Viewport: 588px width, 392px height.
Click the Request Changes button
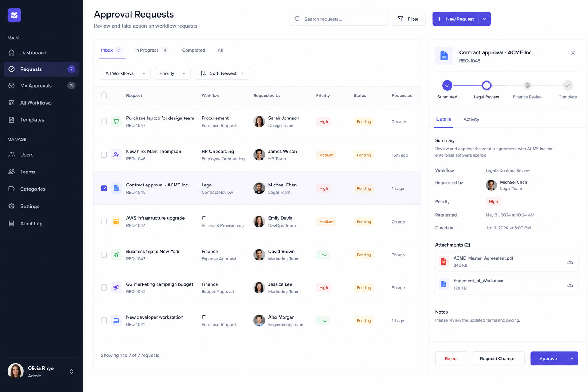[x=498, y=359]
